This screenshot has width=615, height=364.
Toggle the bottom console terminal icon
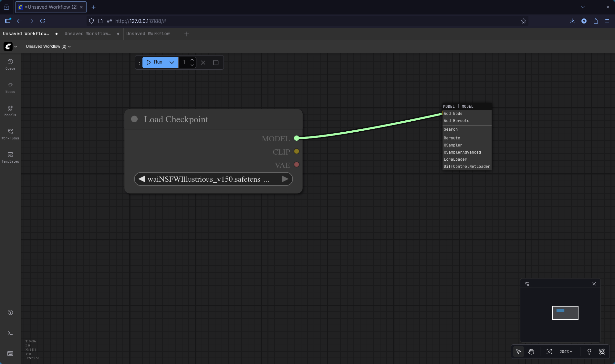click(10, 333)
